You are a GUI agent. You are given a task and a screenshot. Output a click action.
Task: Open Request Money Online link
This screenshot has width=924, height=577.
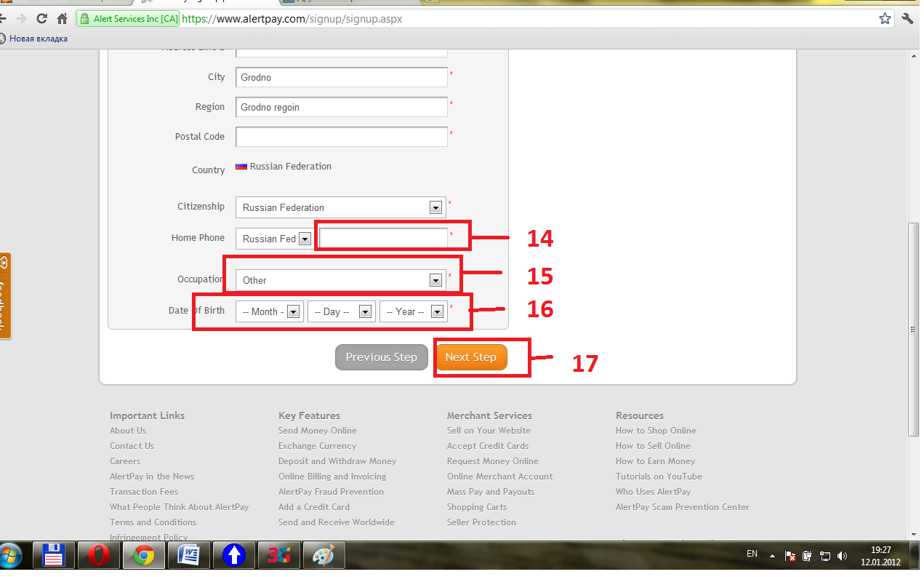tap(493, 461)
